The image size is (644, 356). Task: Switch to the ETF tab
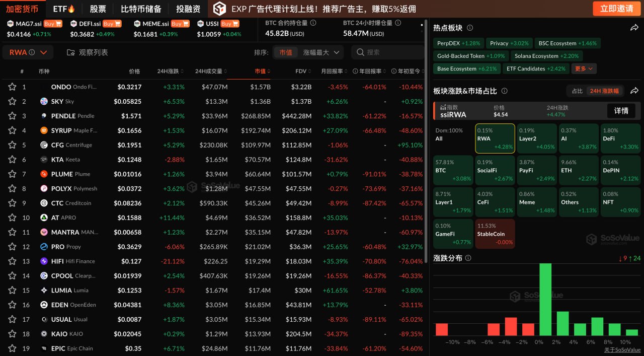[x=64, y=9]
